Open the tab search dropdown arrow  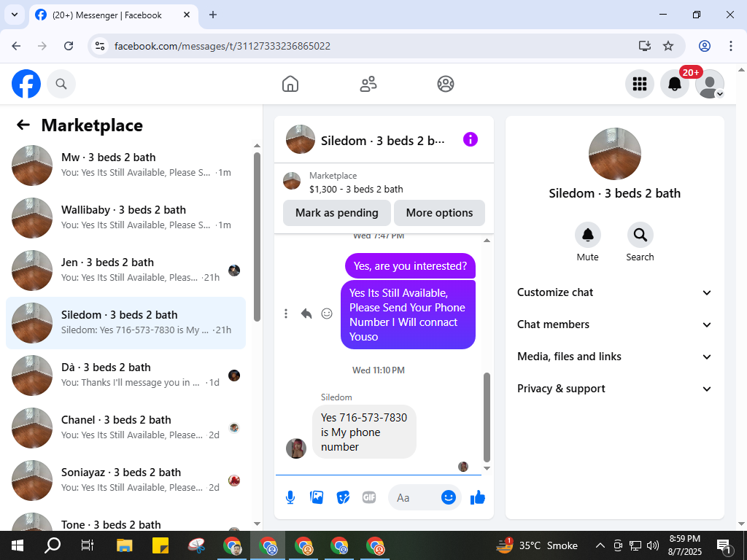tap(15, 15)
